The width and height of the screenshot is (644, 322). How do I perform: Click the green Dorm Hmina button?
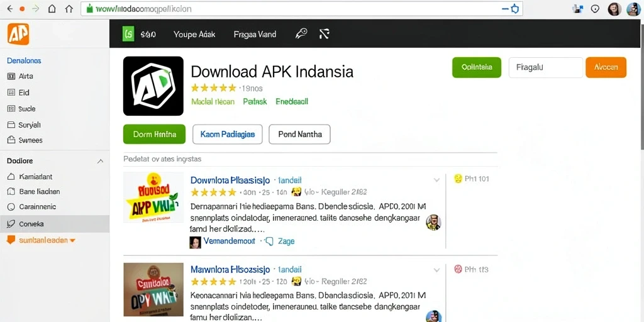(155, 135)
